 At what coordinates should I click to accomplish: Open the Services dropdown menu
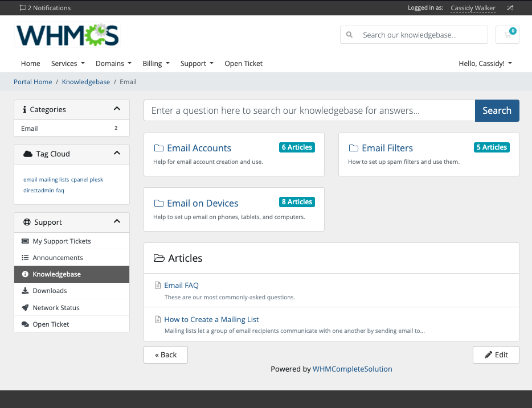68,63
